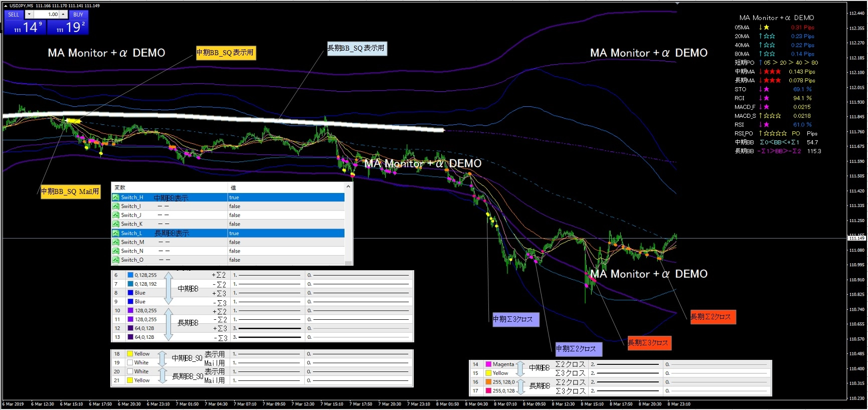Screen dimensions: 868x410
Task: Pick the 64,0,128 color swatch in row 12
Action: pyautogui.click(x=130, y=328)
